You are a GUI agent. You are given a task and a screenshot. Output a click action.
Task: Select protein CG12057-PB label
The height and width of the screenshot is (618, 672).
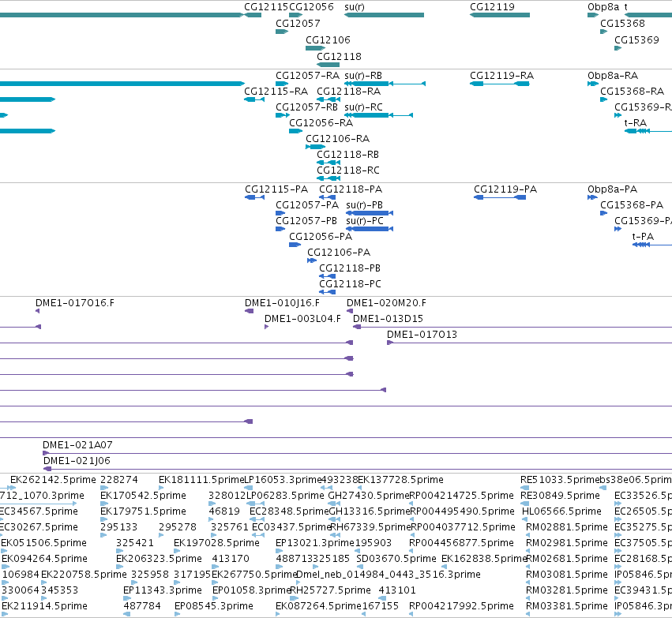click(x=306, y=221)
